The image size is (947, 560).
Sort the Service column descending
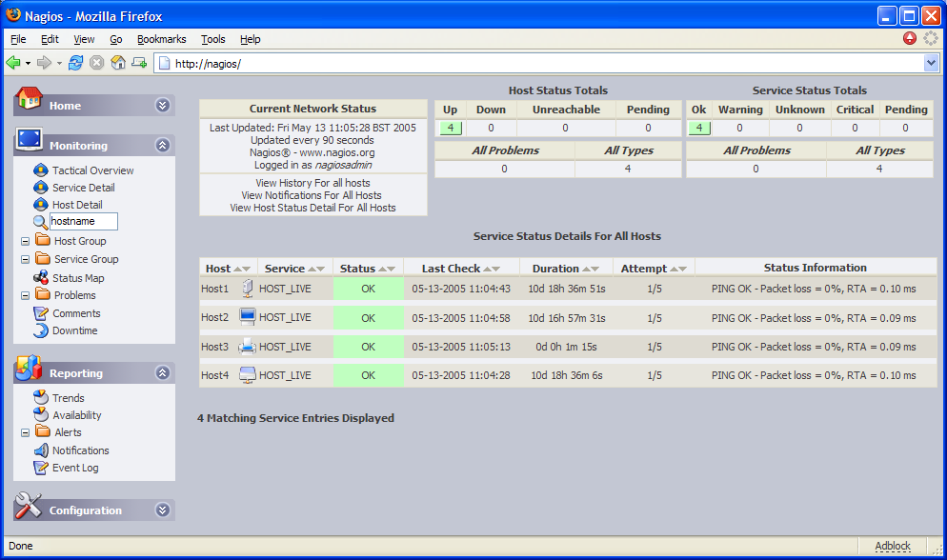click(321, 270)
